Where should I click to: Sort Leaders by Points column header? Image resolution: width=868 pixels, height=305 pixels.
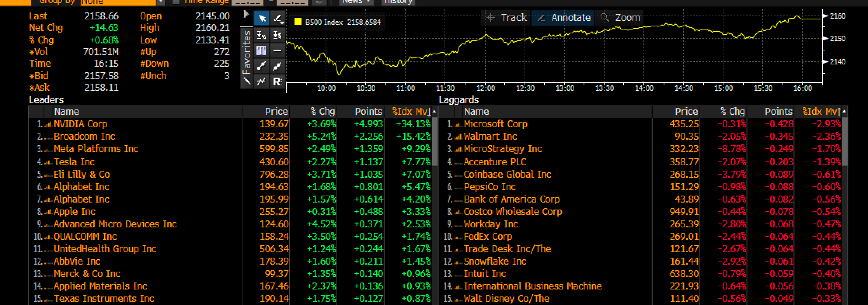point(361,112)
